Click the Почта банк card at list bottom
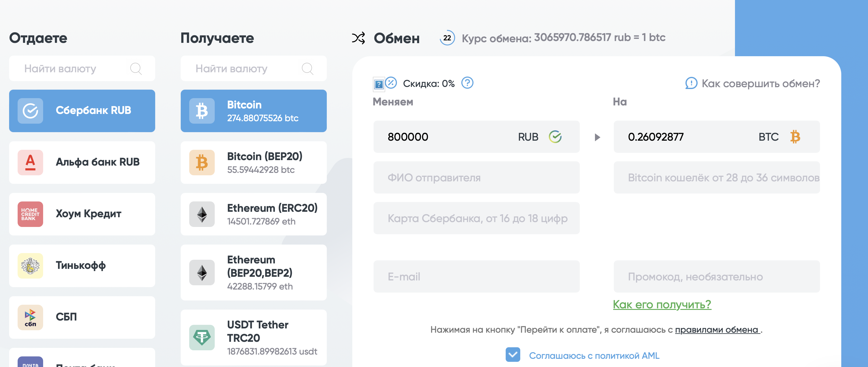Screen dimensions: 868x367 coord(82,358)
